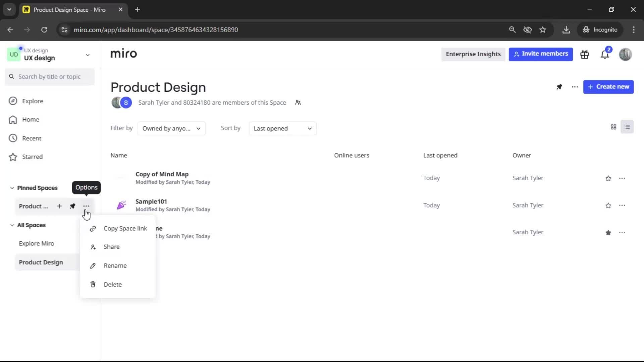The image size is (644, 362).
Task: Switch to grid view
Action: [613, 127]
